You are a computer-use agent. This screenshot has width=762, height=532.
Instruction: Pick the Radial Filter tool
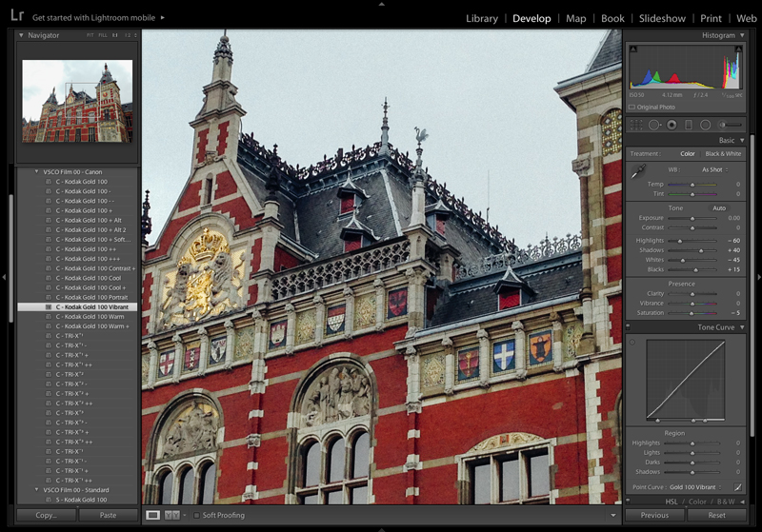[706, 125]
